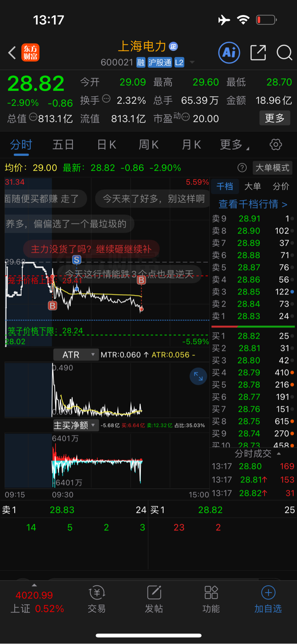
Task: Tap the 卖9 row at 28.91
Action: tap(253, 218)
